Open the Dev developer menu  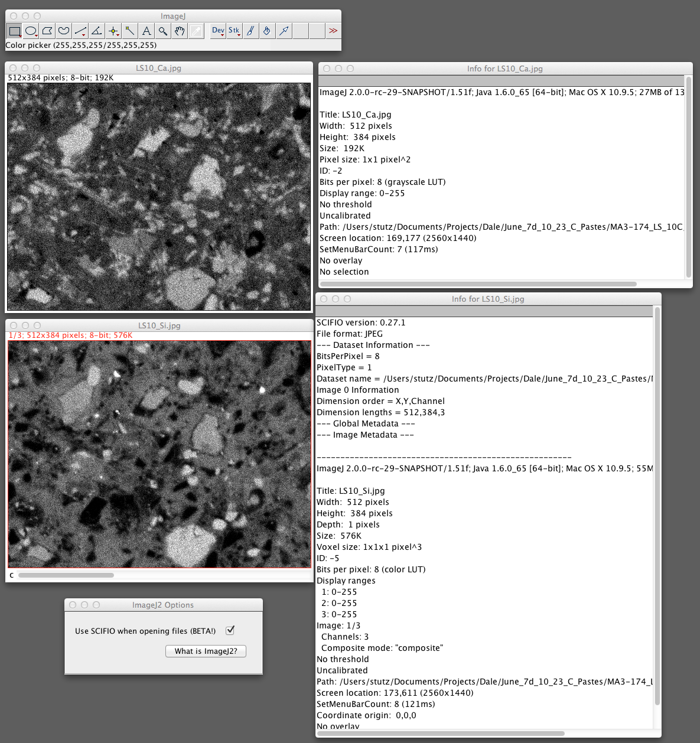(218, 31)
